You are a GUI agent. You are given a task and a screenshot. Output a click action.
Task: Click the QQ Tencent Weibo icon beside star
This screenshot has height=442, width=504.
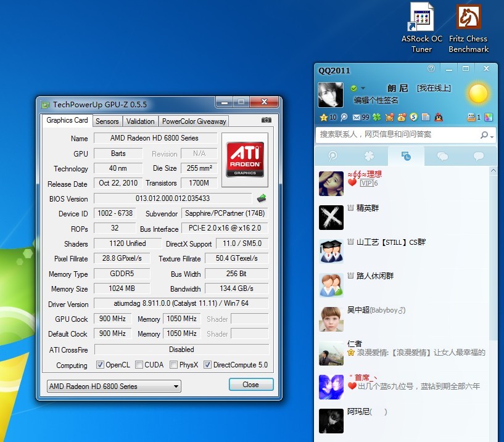click(344, 118)
